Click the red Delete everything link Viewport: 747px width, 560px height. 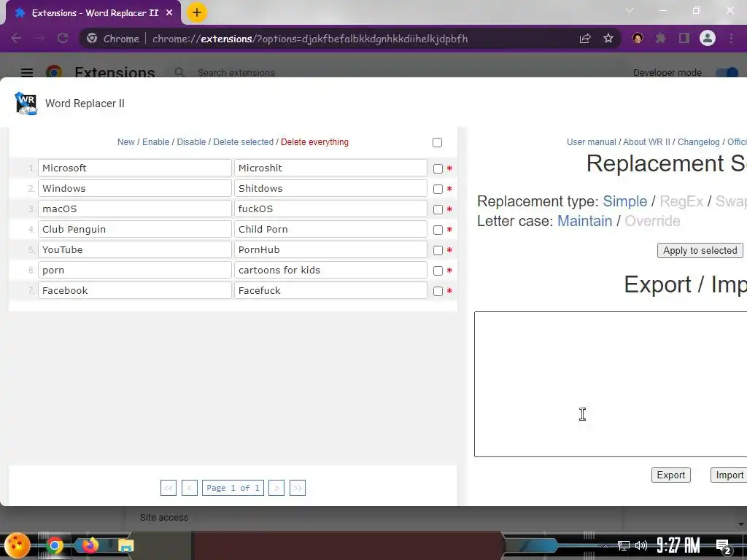tap(314, 142)
